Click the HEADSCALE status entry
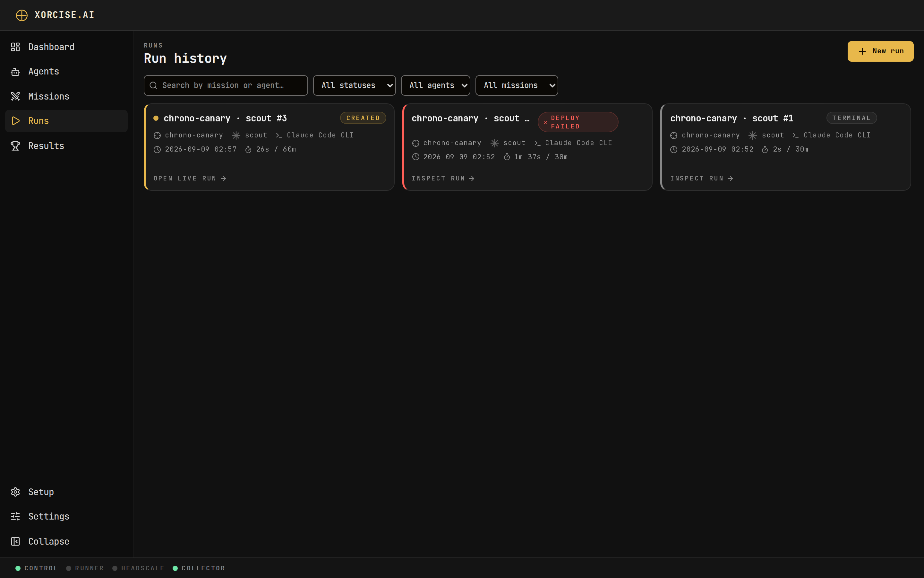 tap(138, 568)
